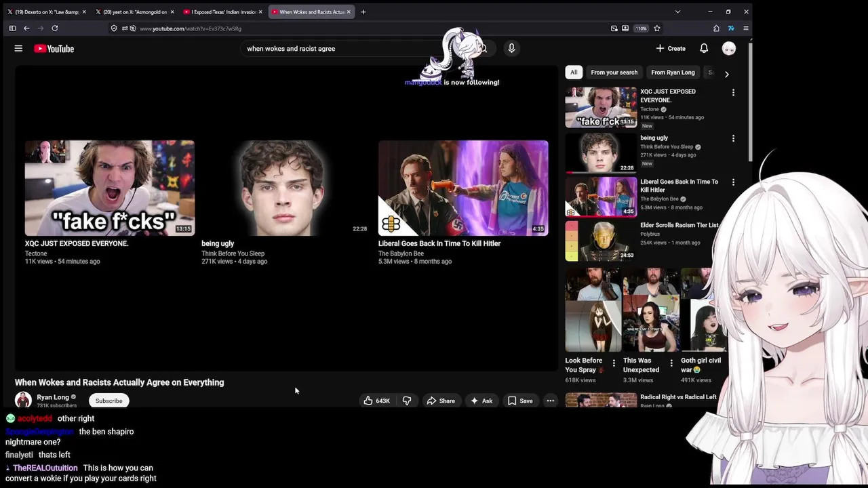The image size is (868, 488).
Task: Open 'Radical Right vs Radical Left' video
Action: [678, 397]
